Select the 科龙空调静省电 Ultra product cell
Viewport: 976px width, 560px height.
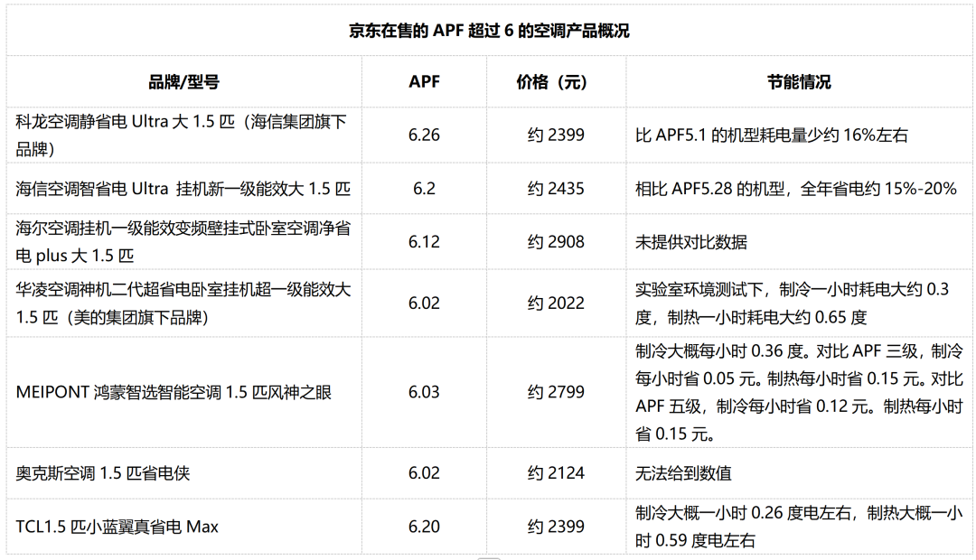tap(183, 135)
